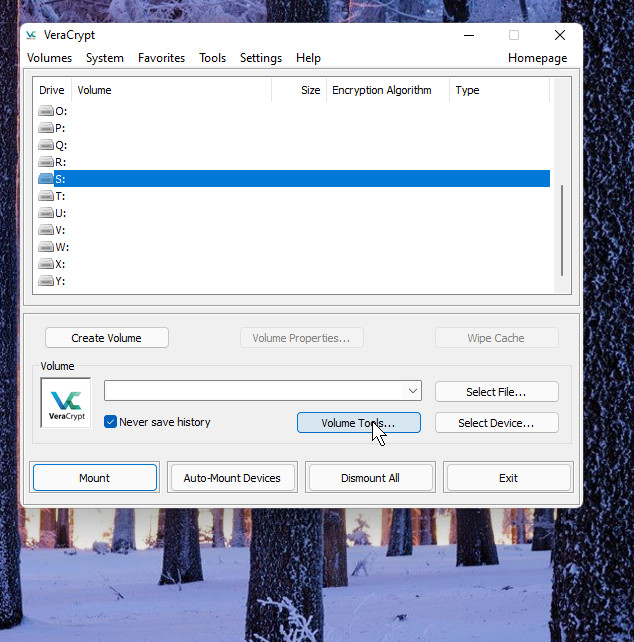Select the Q: drive icon
The width and height of the screenshot is (634, 642).
pos(46,145)
